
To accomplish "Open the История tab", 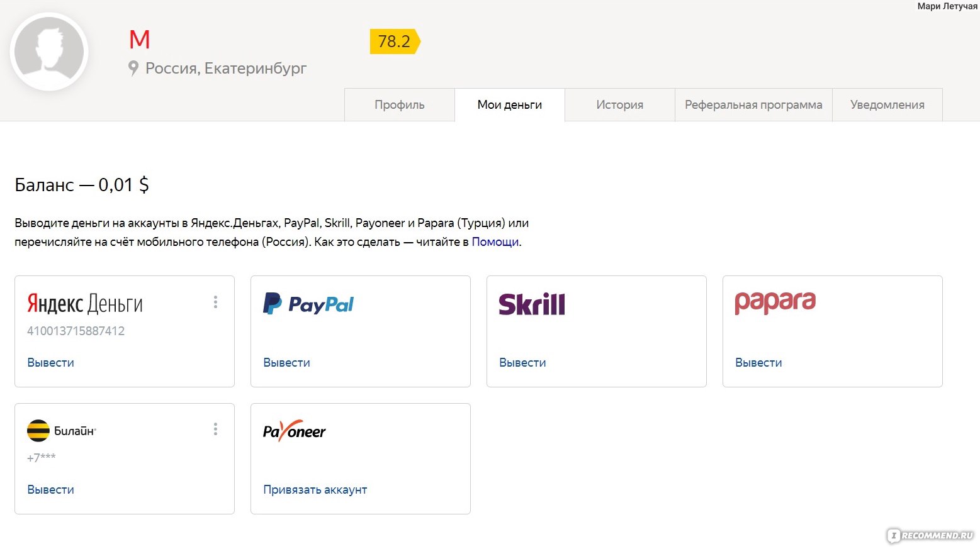I will 620,105.
